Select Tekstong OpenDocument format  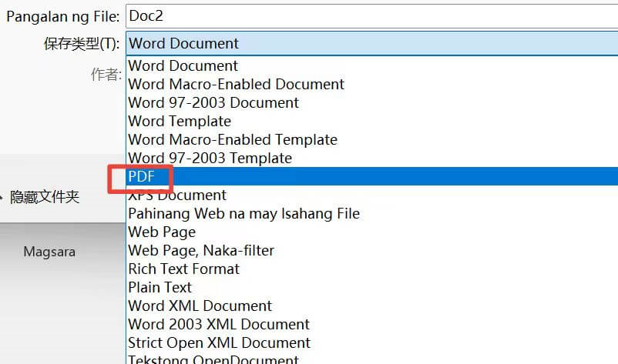pos(371,359)
